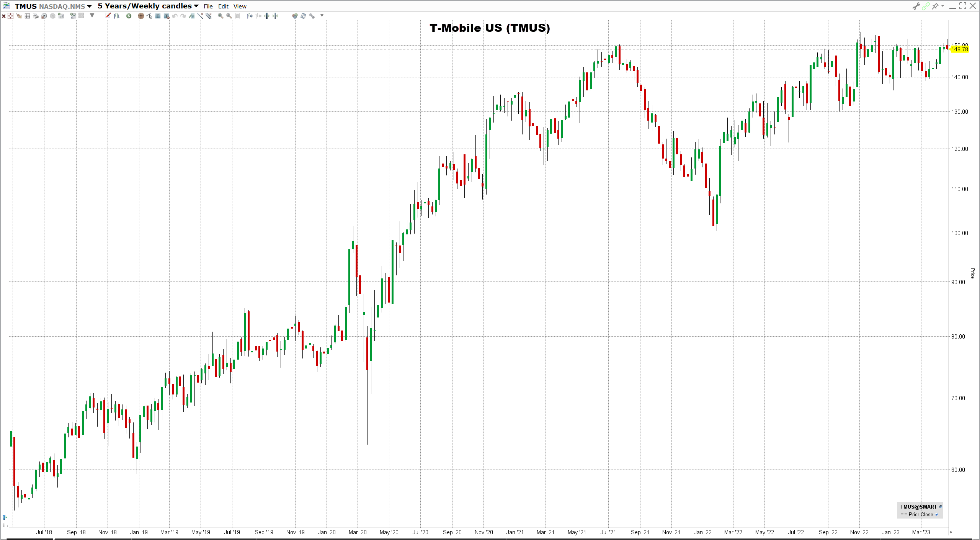
Task: Click the bar with right arrow icon
Action: tap(250, 16)
